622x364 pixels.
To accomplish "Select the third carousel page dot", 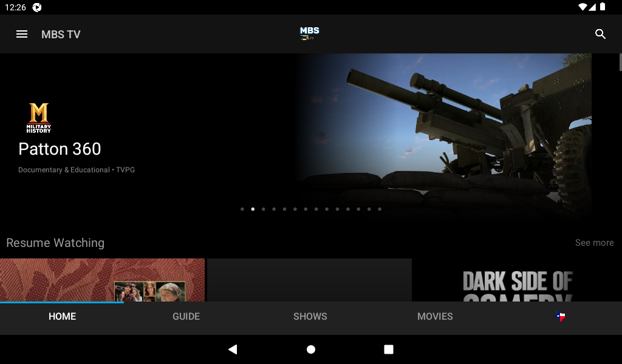I will (x=264, y=209).
